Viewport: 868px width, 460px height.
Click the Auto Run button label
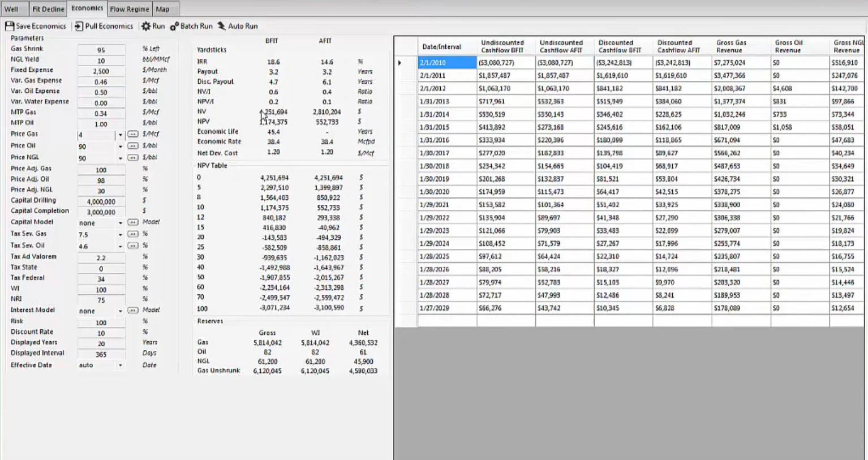243,26
